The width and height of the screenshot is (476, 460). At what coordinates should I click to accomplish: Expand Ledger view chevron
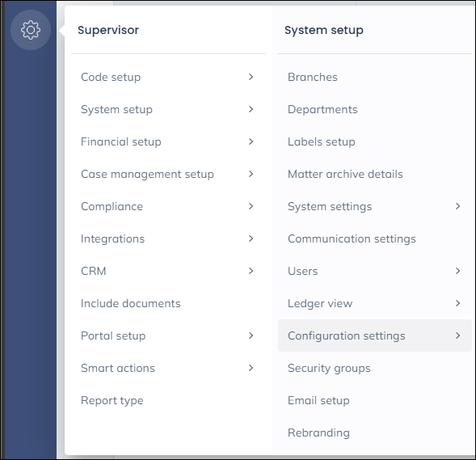click(x=457, y=303)
